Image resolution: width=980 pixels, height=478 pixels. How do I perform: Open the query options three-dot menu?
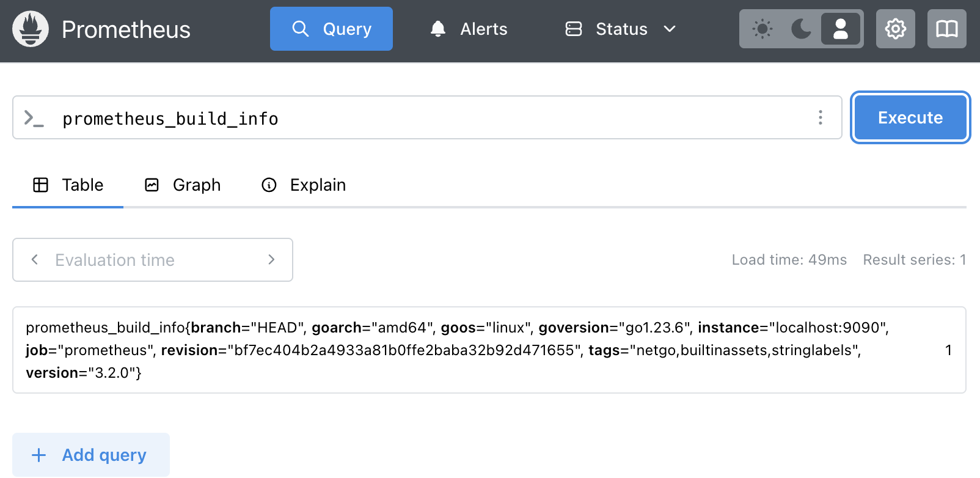click(821, 117)
